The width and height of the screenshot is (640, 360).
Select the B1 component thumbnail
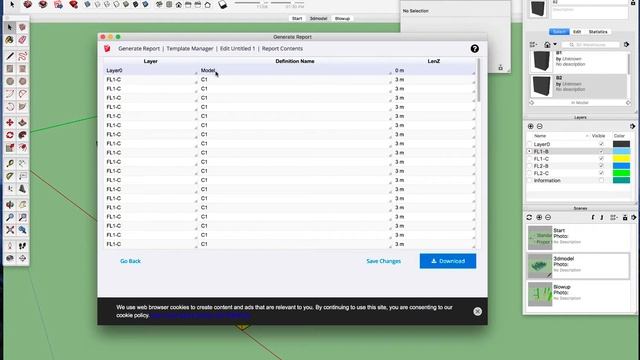(x=541, y=61)
